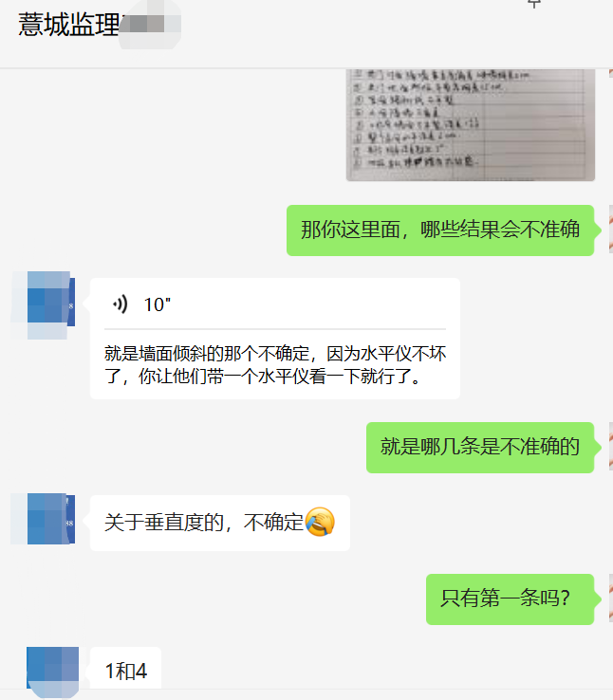Click your own avatar next to 就是哪几条 message
Viewport: 613px width, 700px height.
(x=611, y=447)
